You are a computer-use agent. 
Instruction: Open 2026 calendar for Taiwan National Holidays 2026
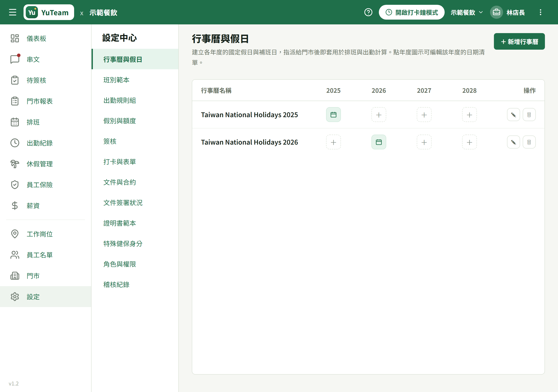click(x=379, y=142)
